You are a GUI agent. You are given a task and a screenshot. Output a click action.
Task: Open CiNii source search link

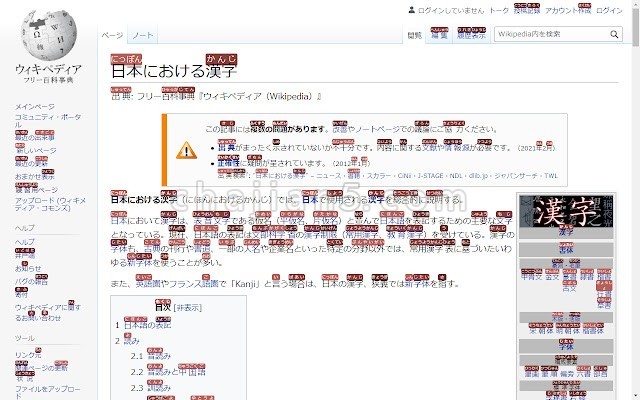tap(404, 176)
